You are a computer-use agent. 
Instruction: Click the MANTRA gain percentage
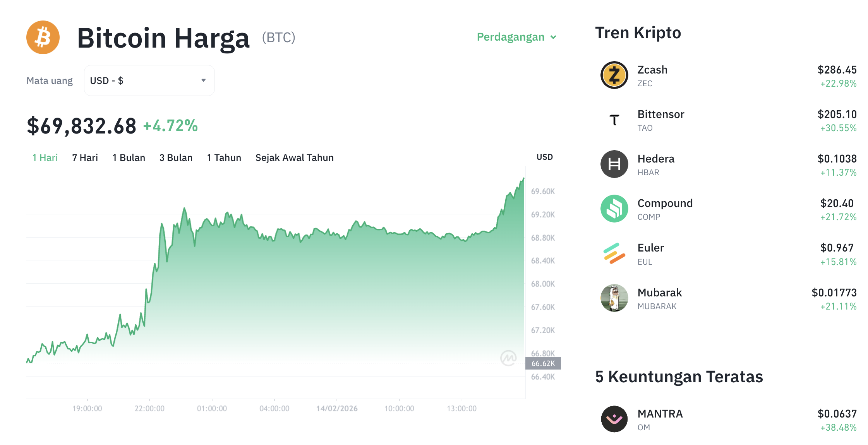839,427
